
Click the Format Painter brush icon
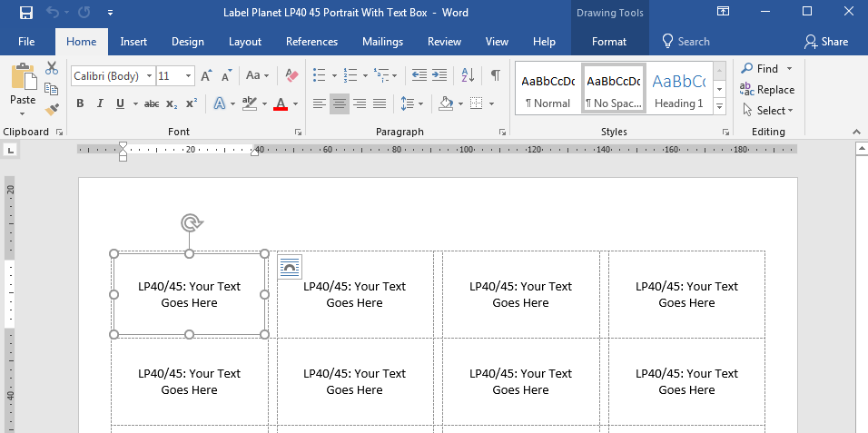[x=52, y=109]
